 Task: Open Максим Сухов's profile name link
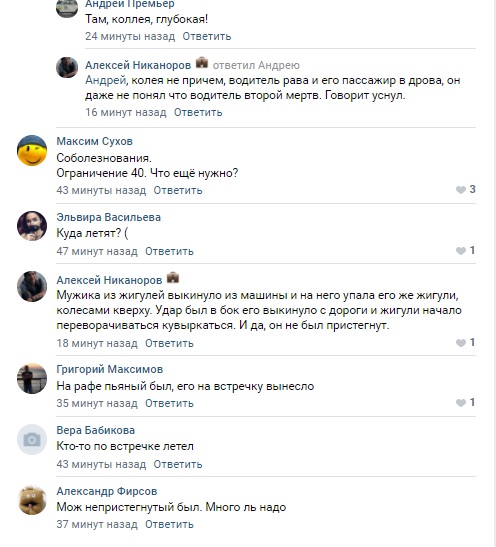tap(95, 141)
